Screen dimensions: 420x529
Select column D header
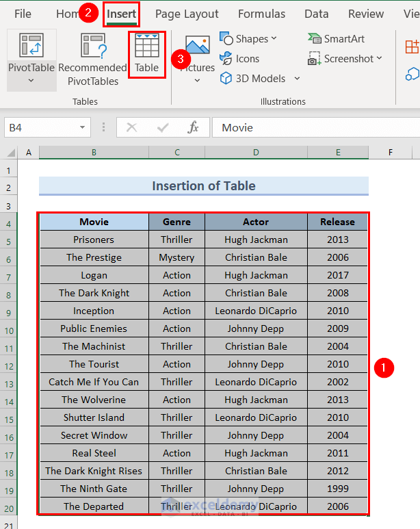point(256,153)
